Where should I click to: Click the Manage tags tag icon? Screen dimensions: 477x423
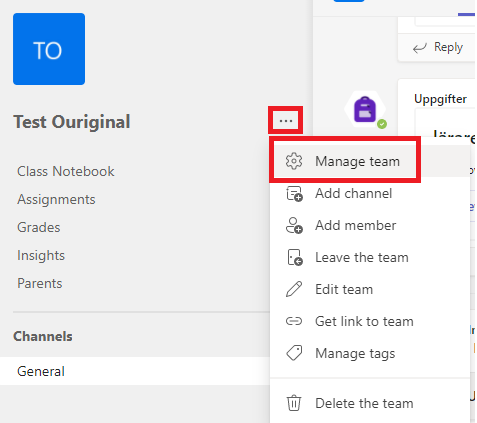(x=294, y=353)
